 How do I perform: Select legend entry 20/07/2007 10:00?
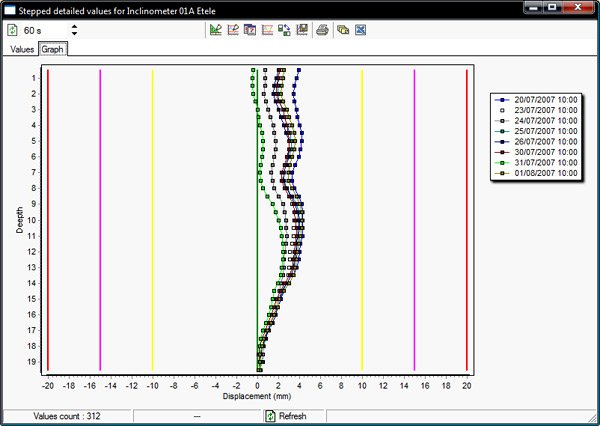[x=536, y=100]
